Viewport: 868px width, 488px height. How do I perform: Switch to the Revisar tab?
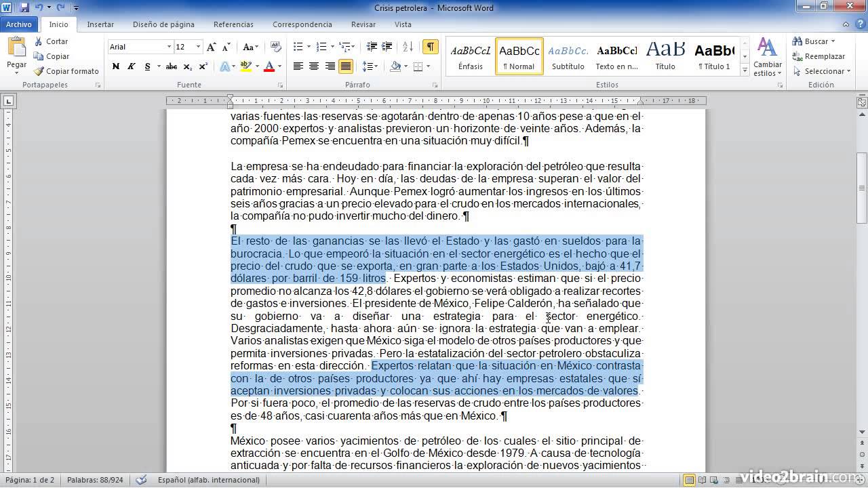pyautogui.click(x=363, y=24)
